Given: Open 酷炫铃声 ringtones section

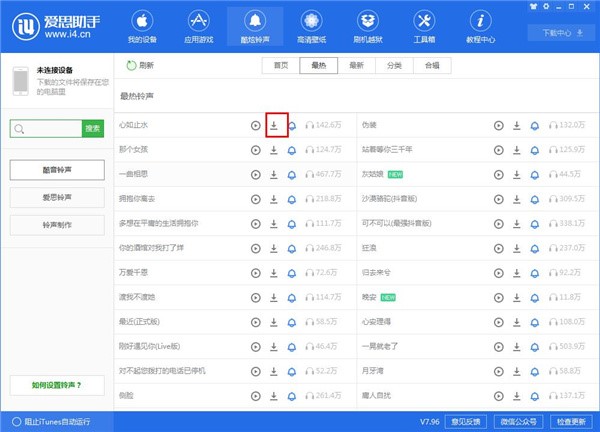Looking at the screenshot, I should pyautogui.click(x=255, y=26).
